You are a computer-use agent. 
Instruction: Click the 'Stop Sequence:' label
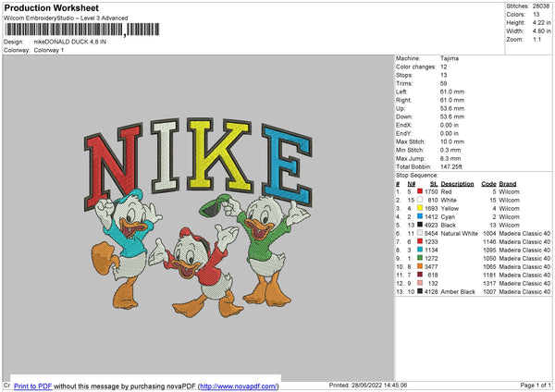[x=417, y=175]
